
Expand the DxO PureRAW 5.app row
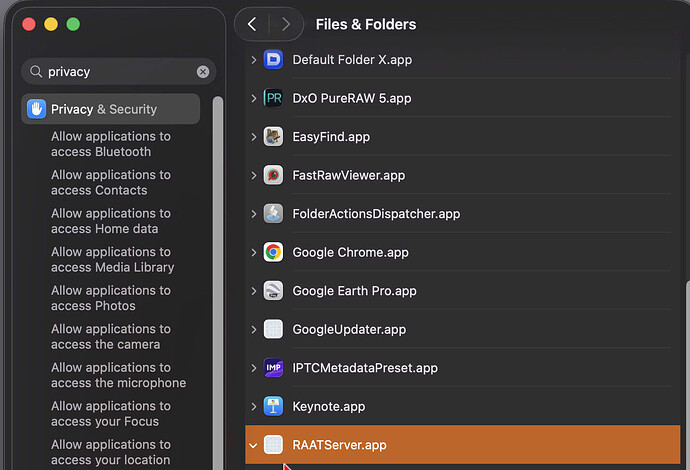[x=254, y=98]
